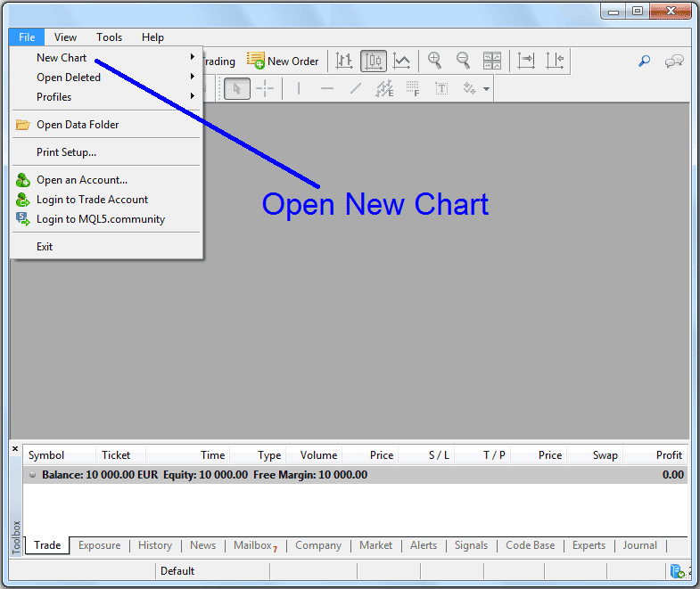Screen dimensions: 700x589
Task: Expand the Open Deleted submenu
Action: [x=106, y=78]
